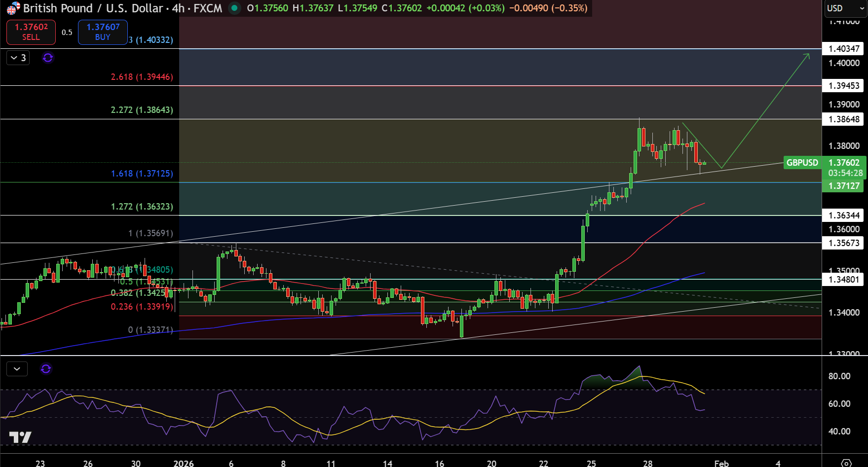Click the 1.38648 price axis label
868x467 pixels.
pos(844,119)
